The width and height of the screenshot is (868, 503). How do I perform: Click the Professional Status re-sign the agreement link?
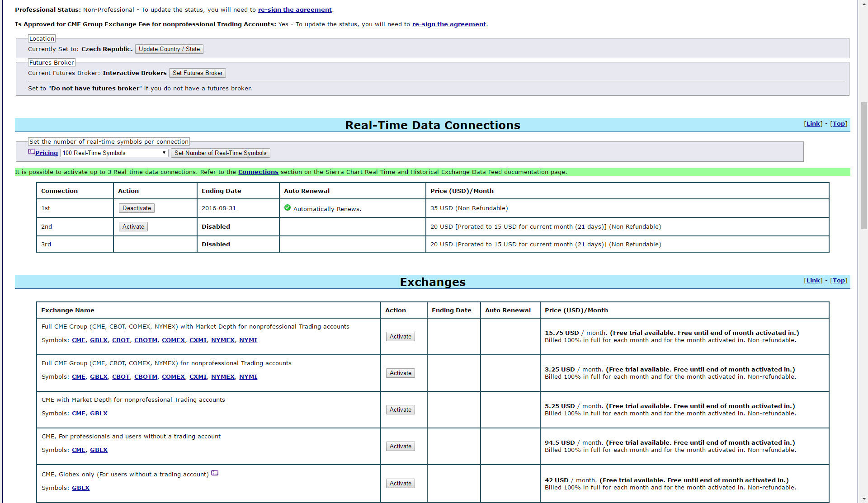point(295,10)
